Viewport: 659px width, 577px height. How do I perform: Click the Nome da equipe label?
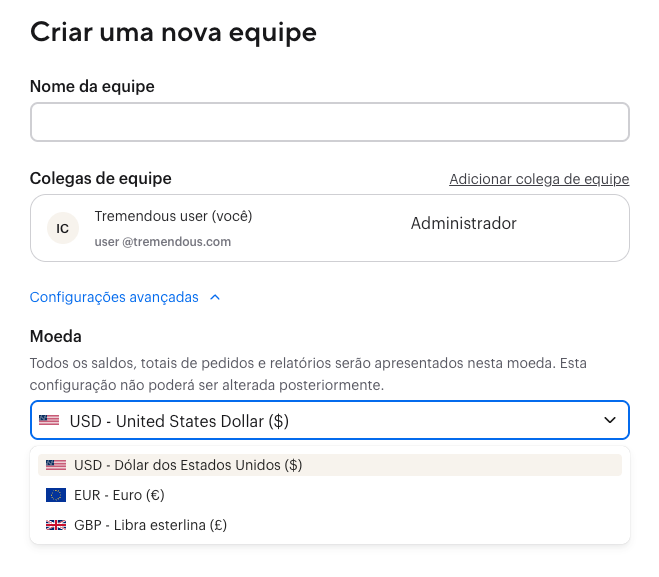(x=92, y=86)
